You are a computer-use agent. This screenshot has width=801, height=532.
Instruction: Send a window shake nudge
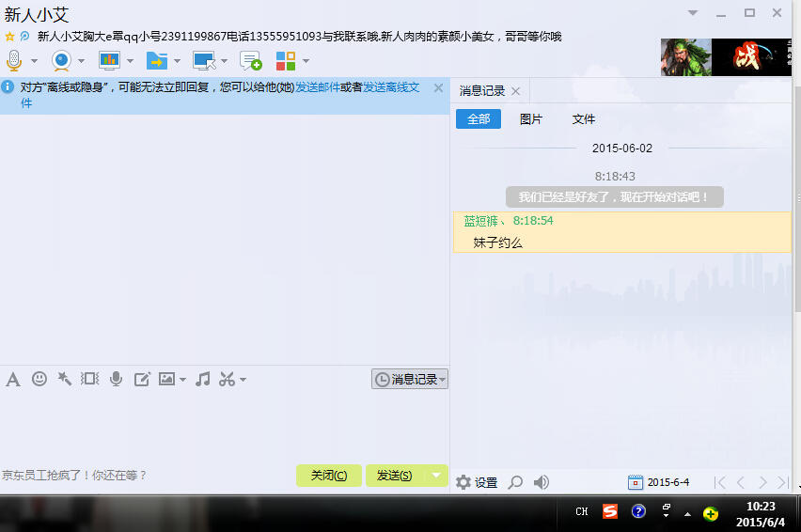click(90, 379)
